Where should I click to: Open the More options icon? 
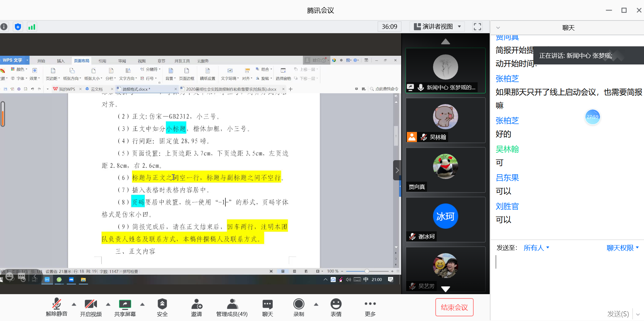[x=370, y=307]
